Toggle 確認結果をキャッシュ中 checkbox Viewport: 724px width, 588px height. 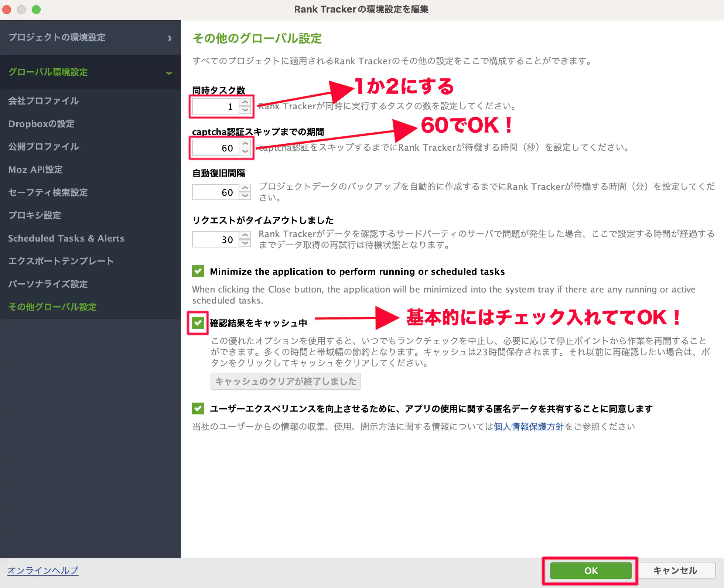pyautogui.click(x=198, y=323)
